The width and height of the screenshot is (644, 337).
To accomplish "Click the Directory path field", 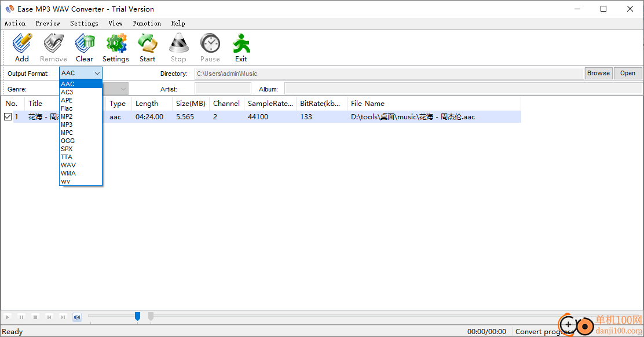I will (x=389, y=74).
